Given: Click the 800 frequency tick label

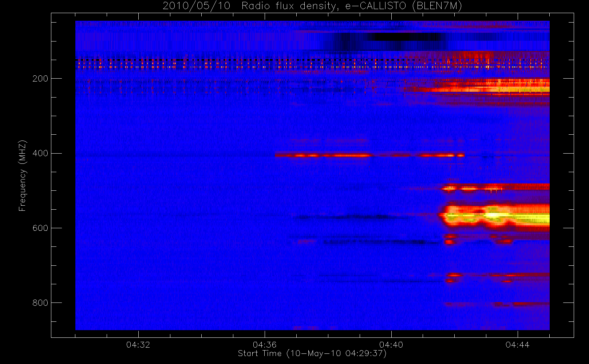Looking at the screenshot, I should [x=40, y=303].
